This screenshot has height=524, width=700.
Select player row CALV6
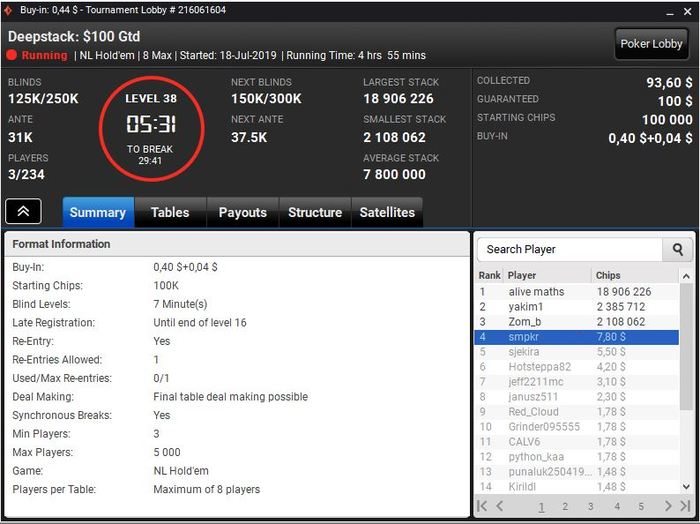coord(577,442)
